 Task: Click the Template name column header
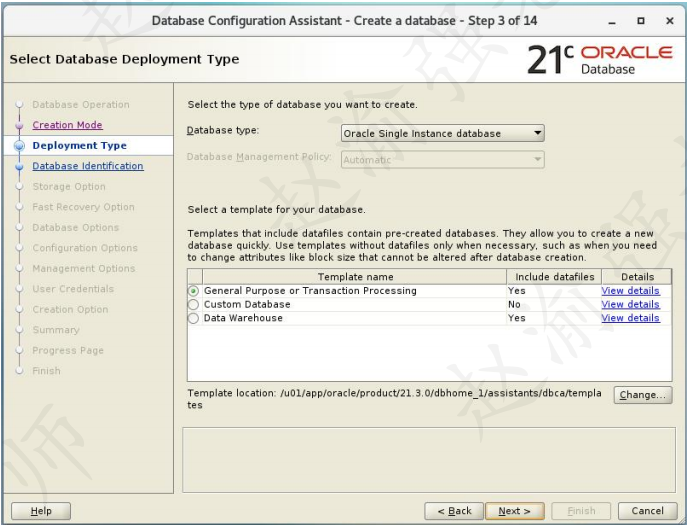tap(355, 277)
